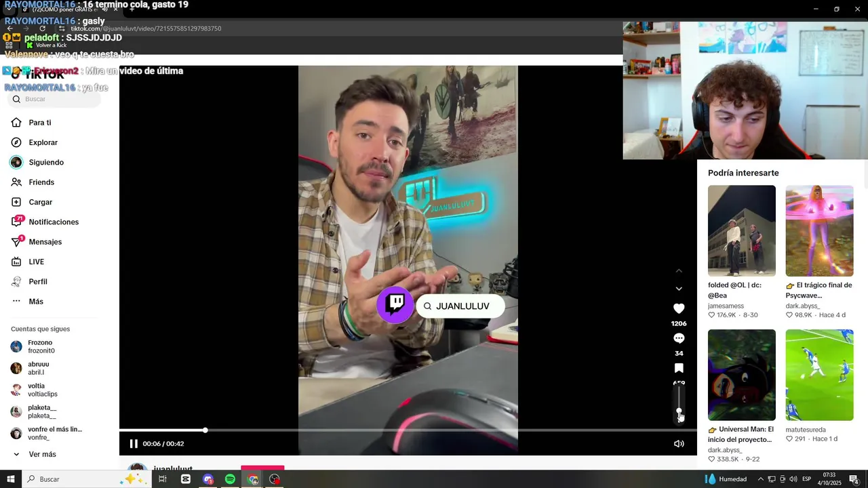Open the matutesureda soccer video thumbnail
Viewport: 868px width, 488px height.
click(x=819, y=375)
